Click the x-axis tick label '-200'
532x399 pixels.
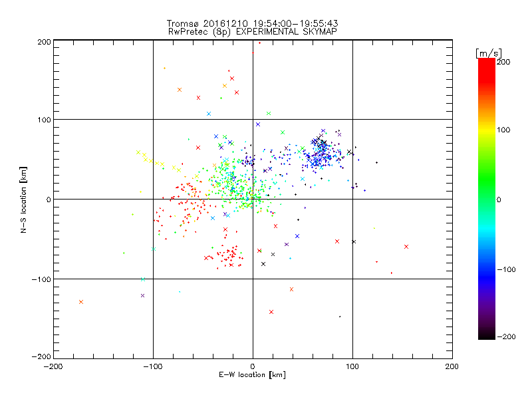53,366
